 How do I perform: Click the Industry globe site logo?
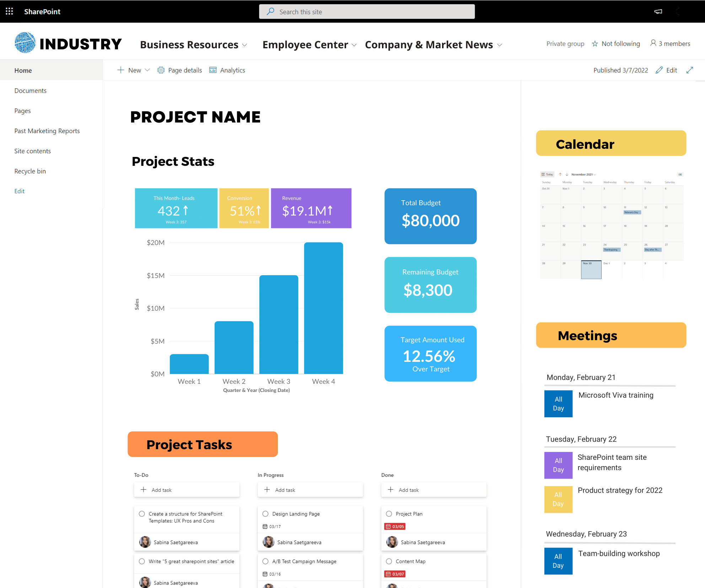click(25, 43)
